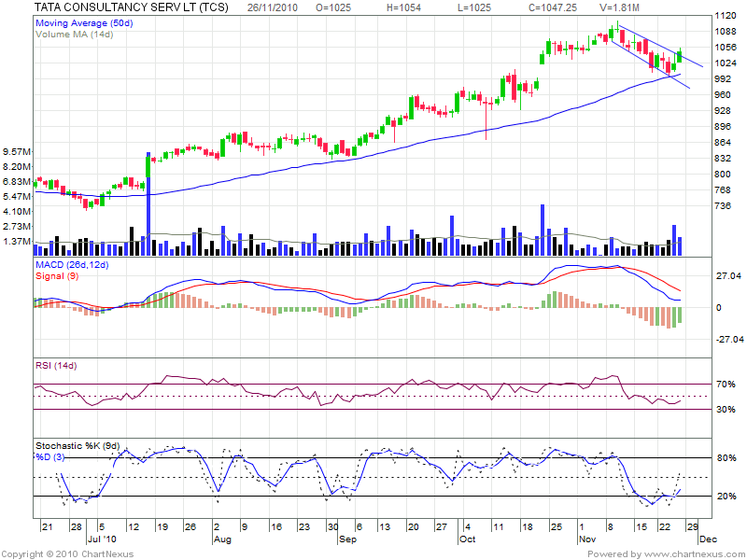Click the closing price C=1047.25 value
Image resolution: width=747 pixels, height=560 pixels.
point(556,7)
